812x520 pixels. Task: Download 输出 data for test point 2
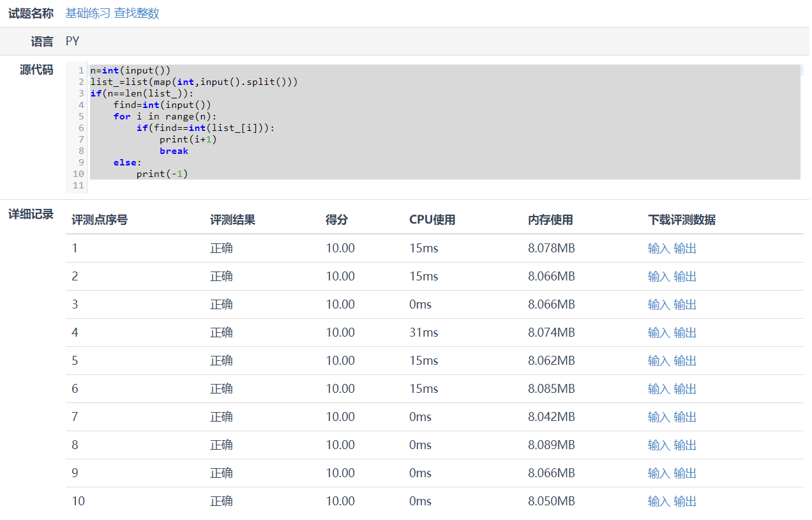point(685,277)
